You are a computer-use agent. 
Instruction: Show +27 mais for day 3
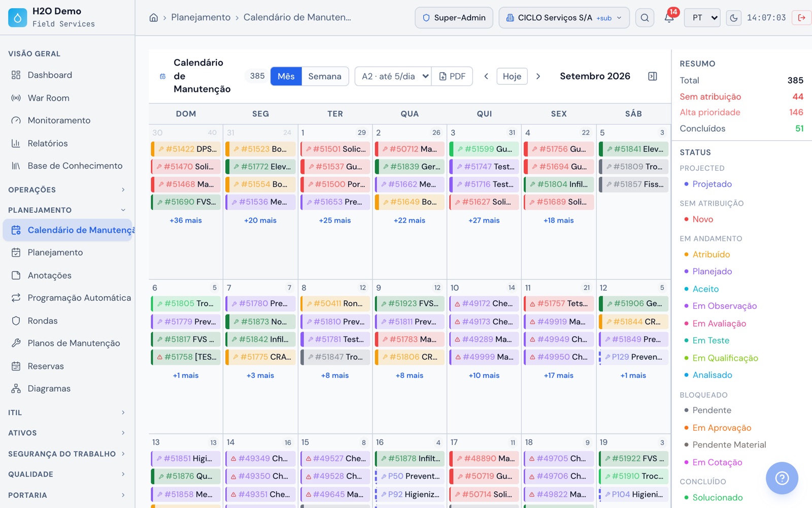[484, 220]
